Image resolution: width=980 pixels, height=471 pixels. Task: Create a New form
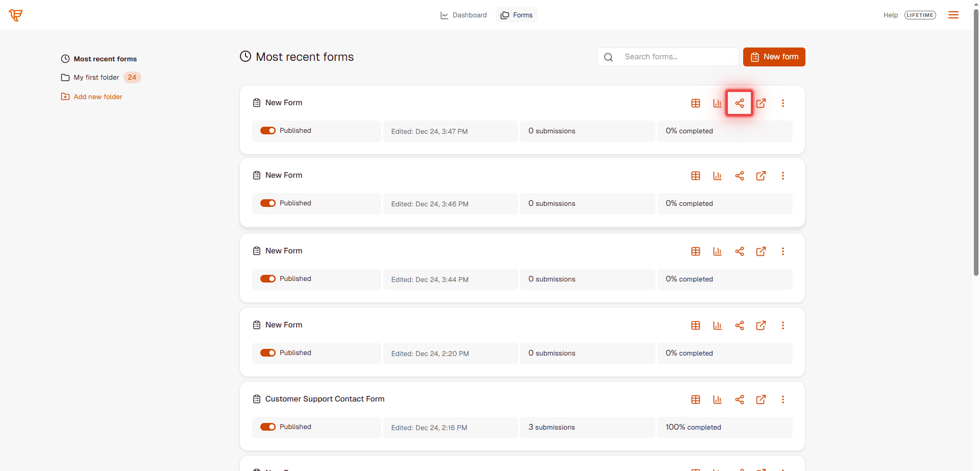(x=774, y=57)
